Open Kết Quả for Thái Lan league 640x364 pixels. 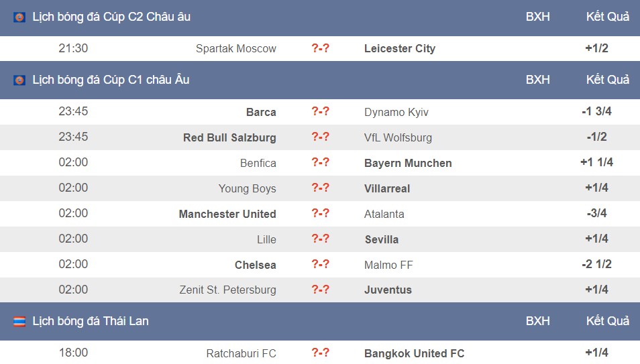click(x=607, y=321)
